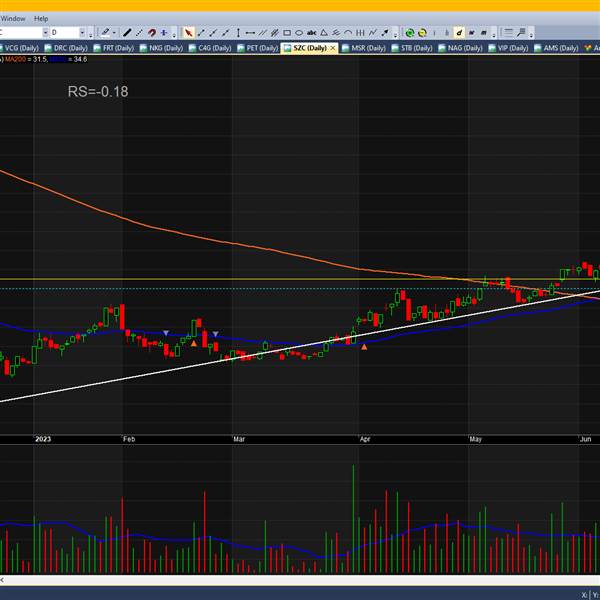Select the zig-zag line tool

point(372,33)
